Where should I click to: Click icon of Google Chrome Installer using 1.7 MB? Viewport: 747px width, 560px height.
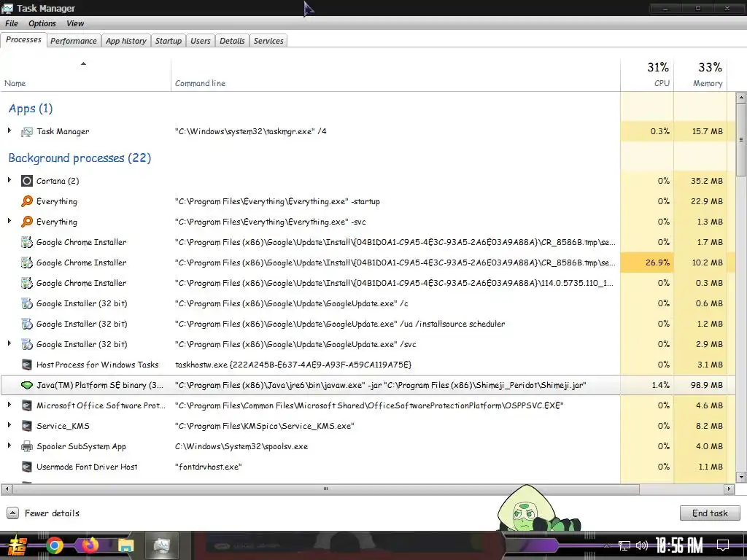tap(27, 242)
